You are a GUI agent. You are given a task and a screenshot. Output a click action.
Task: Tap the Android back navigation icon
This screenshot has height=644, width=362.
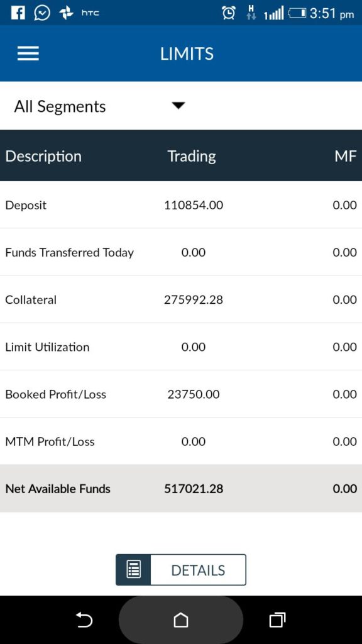coord(84,619)
